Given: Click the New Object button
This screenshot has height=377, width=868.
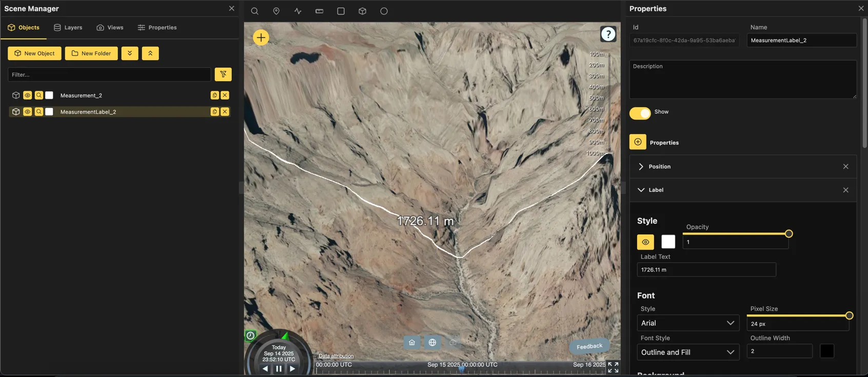Looking at the screenshot, I should (x=34, y=53).
